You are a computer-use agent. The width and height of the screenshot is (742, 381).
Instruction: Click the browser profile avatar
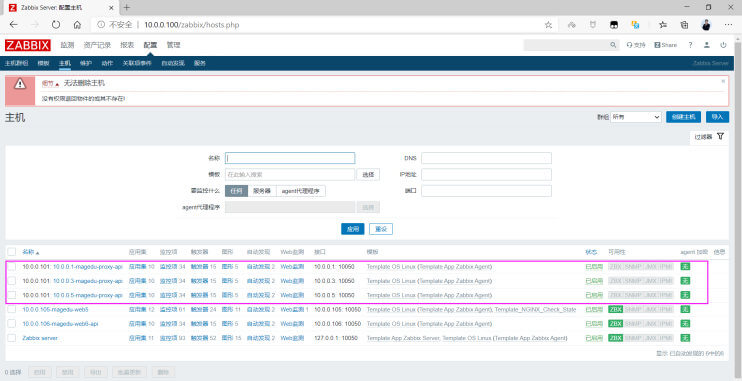coord(706,25)
